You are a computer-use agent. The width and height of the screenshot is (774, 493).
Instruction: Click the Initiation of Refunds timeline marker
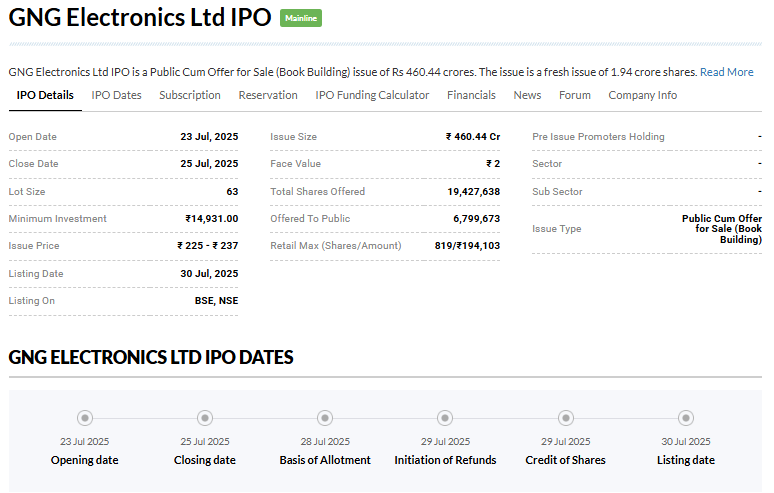click(445, 418)
